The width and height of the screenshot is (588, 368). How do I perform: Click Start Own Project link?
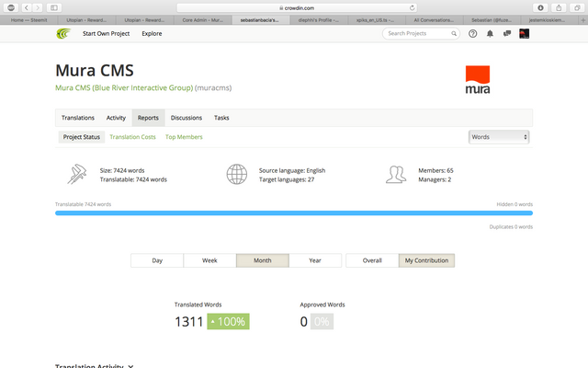tap(107, 34)
